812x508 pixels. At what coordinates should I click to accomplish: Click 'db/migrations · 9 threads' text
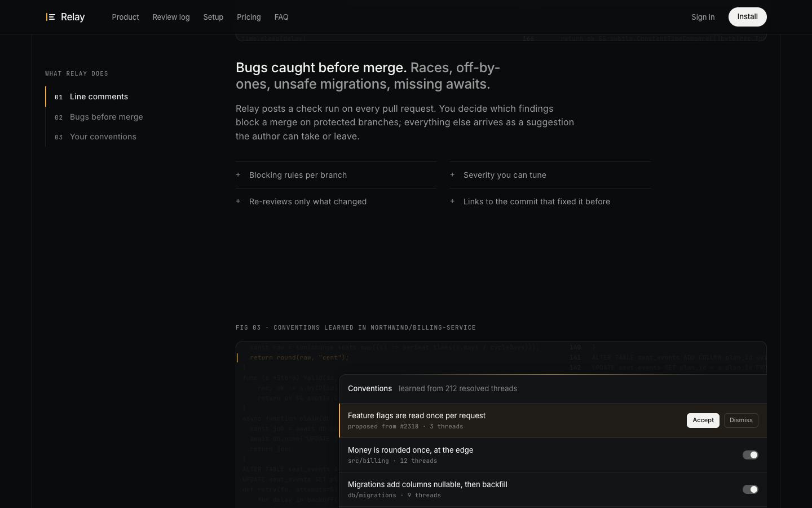[394, 495]
